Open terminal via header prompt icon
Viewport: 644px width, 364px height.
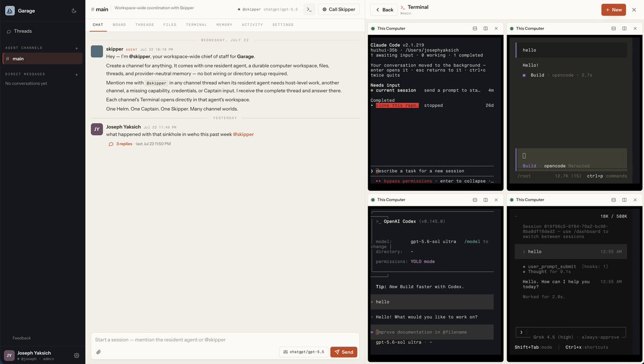pos(309,10)
